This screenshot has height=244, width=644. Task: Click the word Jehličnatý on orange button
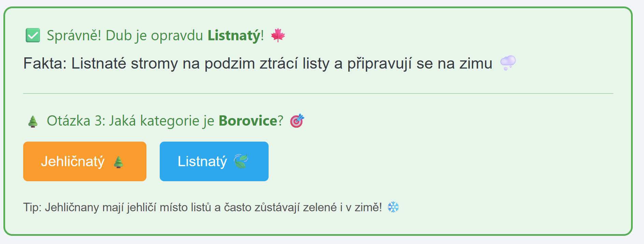tap(73, 161)
